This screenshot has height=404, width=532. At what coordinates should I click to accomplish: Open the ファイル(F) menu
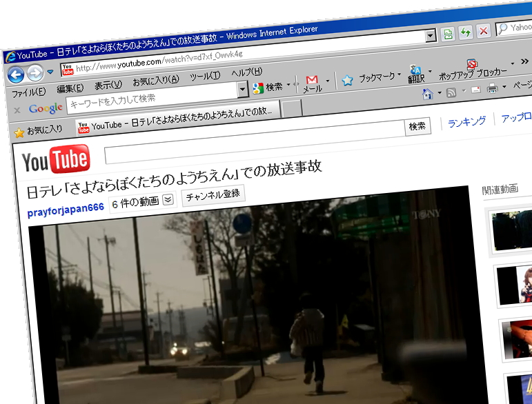click(x=29, y=92)
